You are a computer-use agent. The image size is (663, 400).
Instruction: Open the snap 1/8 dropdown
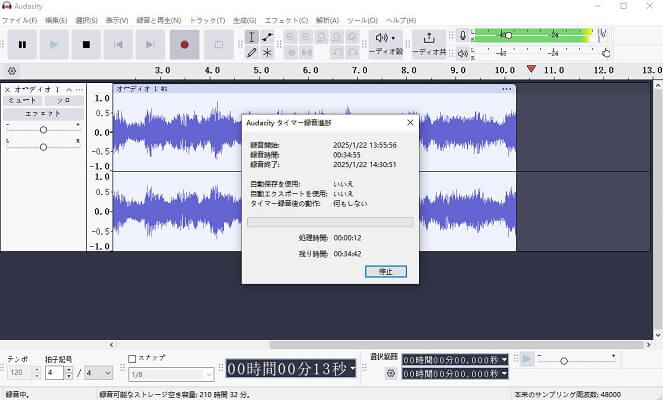171,374
